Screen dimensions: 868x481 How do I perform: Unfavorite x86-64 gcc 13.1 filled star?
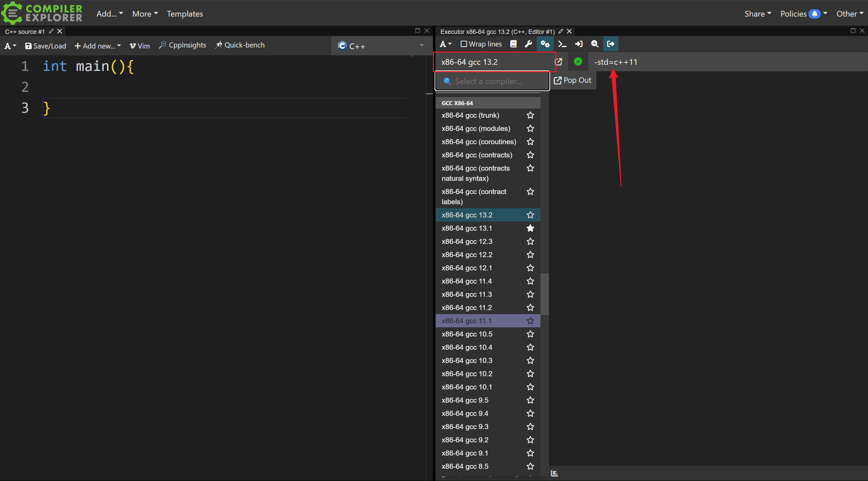coord(530,228)
